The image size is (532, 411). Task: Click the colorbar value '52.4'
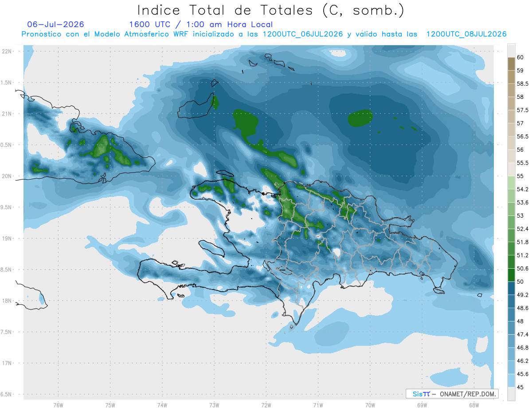point(523,229)
